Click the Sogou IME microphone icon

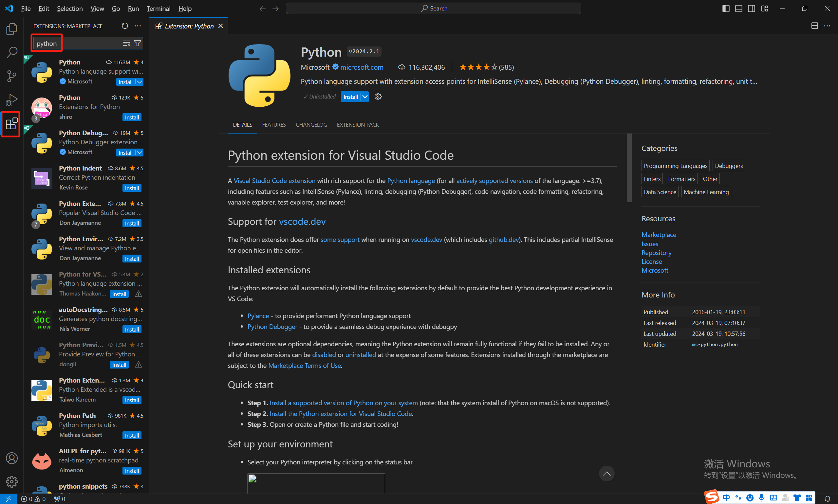tap(761, 497)
